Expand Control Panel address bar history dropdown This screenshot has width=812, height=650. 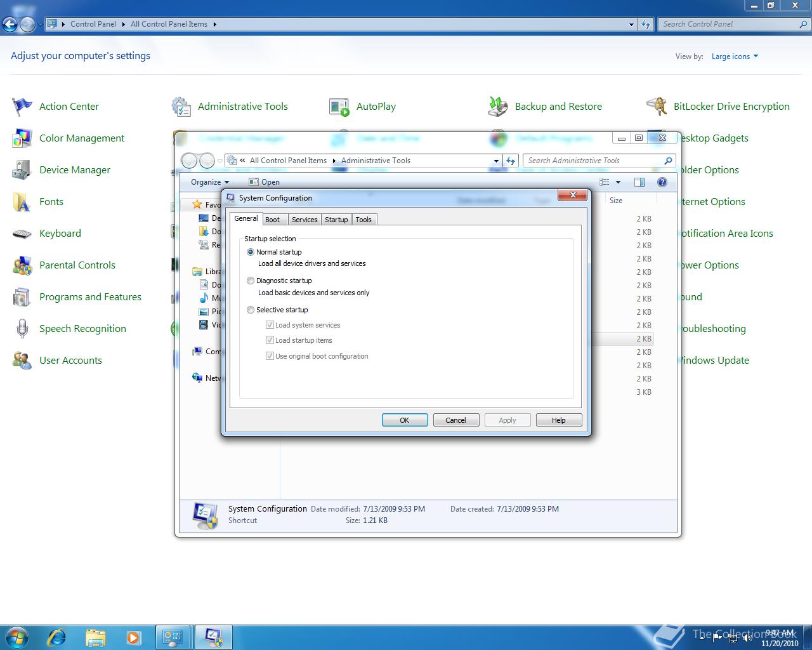tap(631, 24)
